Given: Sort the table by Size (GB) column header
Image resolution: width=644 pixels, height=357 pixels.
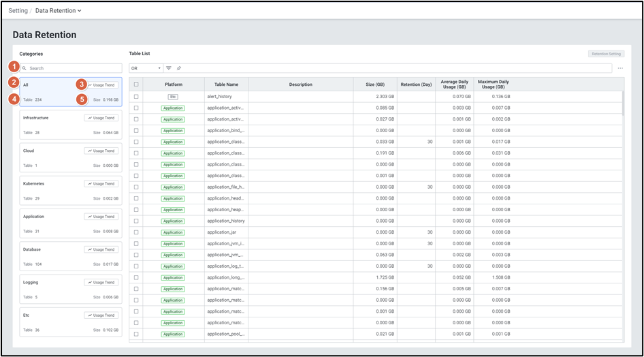Looking at the screenshot, I should tap(374, 84).
